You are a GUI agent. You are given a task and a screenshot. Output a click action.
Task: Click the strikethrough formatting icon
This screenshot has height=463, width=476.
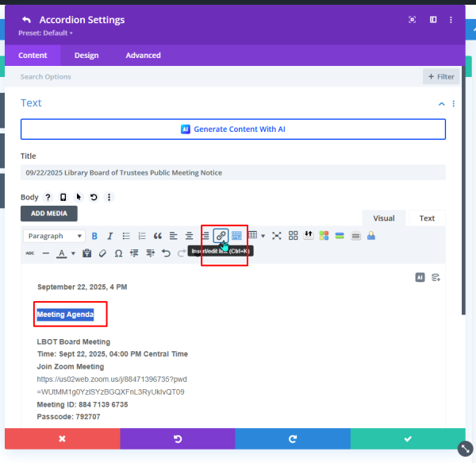coord(30,253)
